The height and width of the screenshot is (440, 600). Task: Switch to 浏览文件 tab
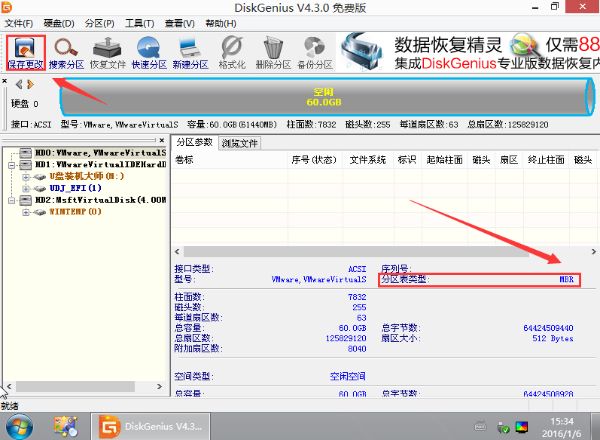click(x=240, y=143)
